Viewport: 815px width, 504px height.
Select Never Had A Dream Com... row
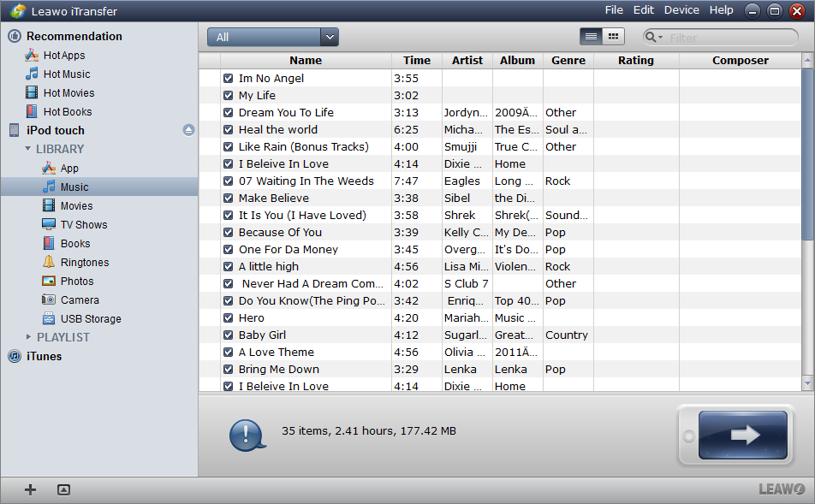500,284
